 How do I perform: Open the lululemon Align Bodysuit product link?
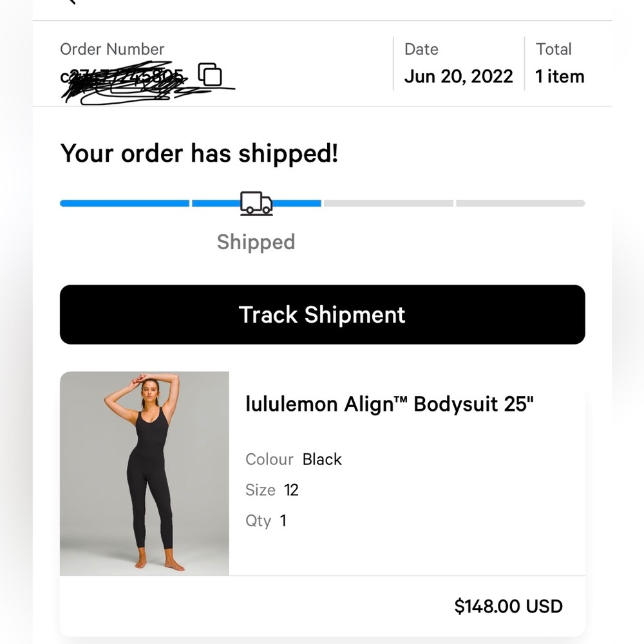tap(389, 404)
